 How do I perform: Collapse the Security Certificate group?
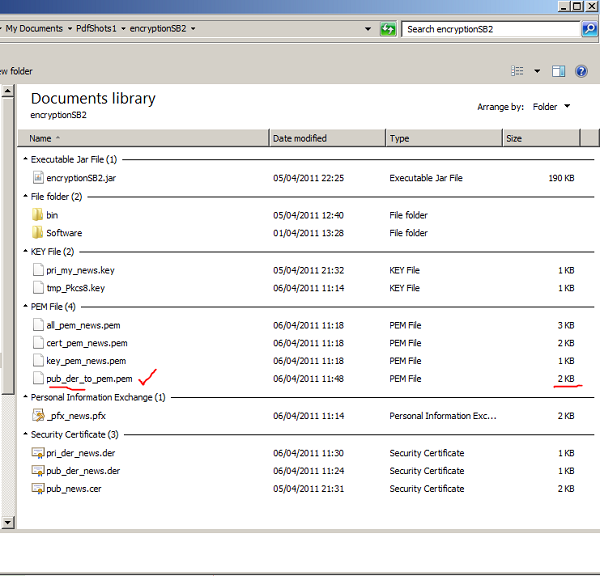25,434
